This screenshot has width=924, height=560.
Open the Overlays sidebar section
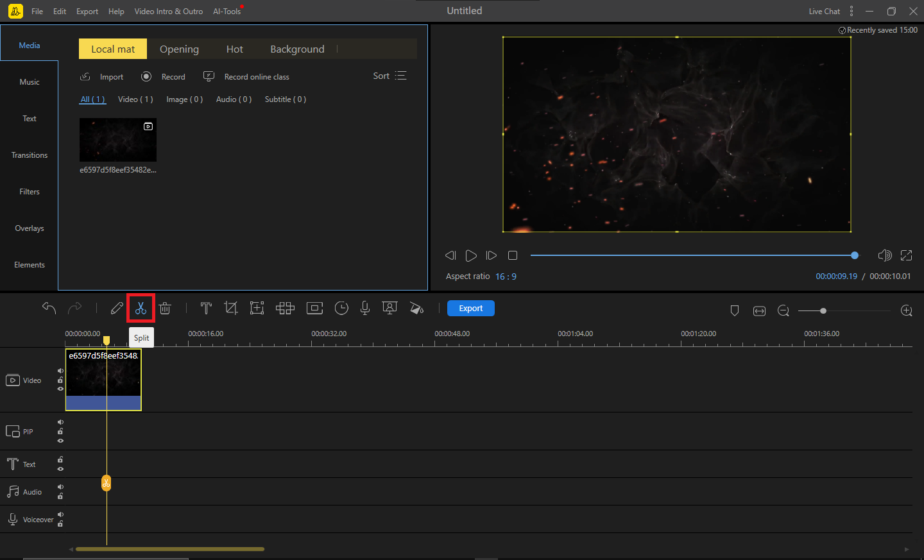(30, 228)
